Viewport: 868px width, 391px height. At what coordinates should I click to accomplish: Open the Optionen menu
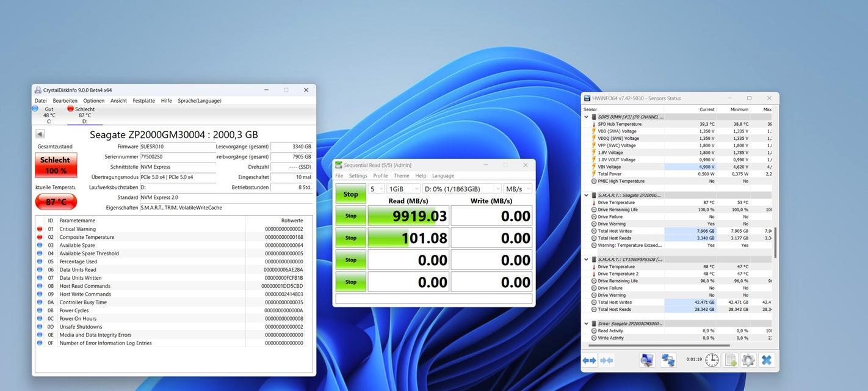(x=94, y=101)
